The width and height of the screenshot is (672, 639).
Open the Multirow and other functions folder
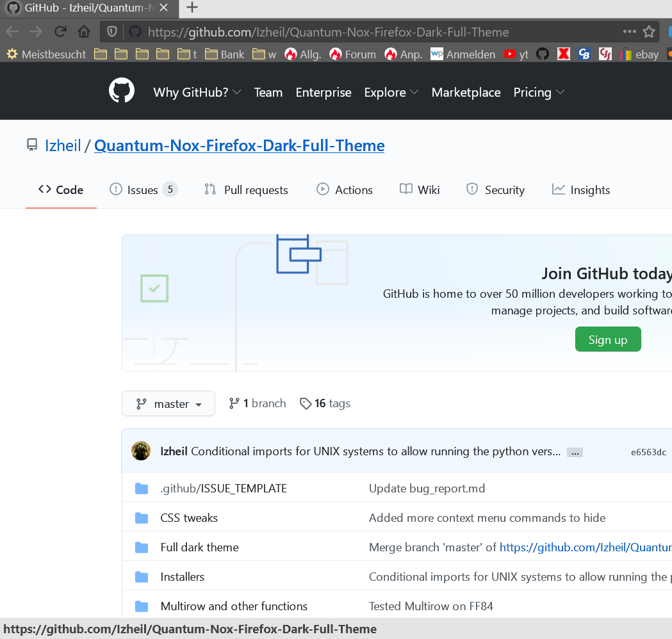coord(234,606)
